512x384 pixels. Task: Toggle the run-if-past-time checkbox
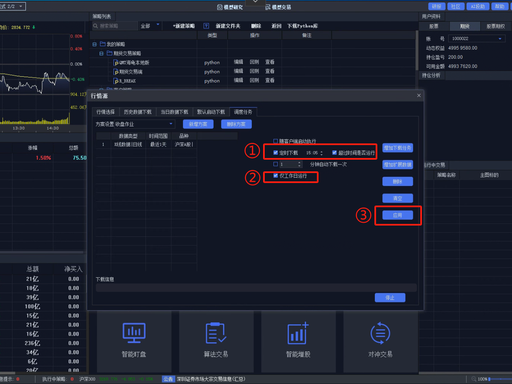[x=334, y=153]
